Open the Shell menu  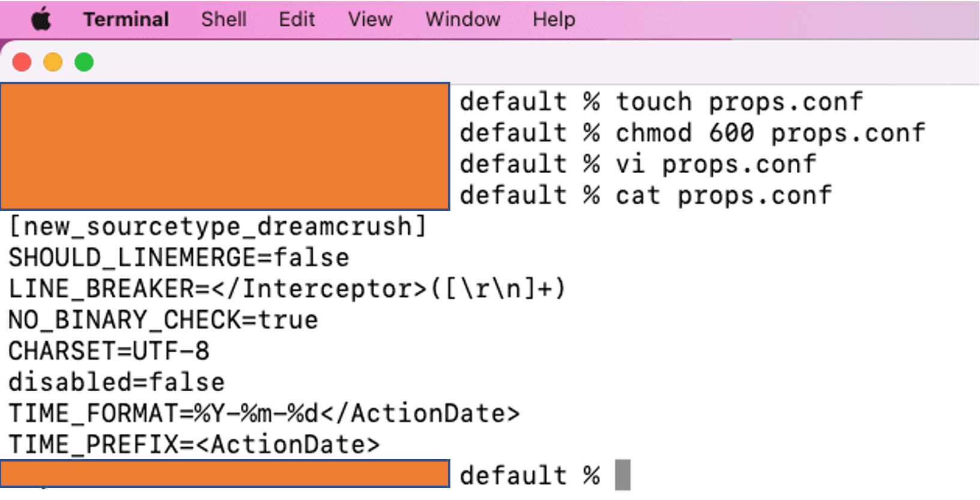pos(223,19)
